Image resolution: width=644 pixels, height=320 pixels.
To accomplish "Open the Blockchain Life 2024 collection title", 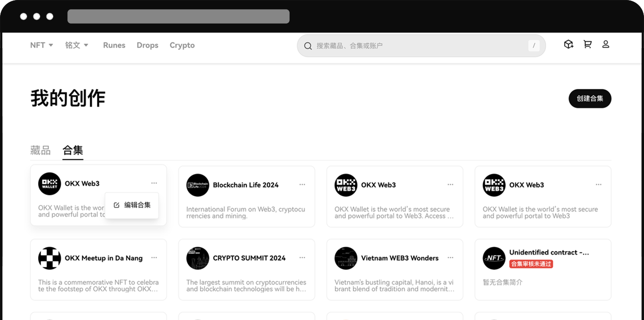I will [246, 185].
